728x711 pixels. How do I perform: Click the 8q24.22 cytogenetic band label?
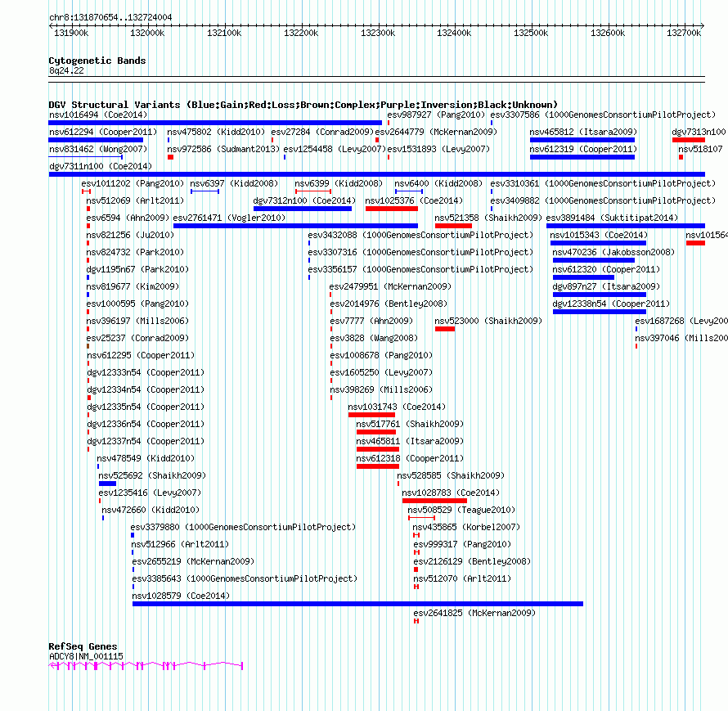point(66,70)
